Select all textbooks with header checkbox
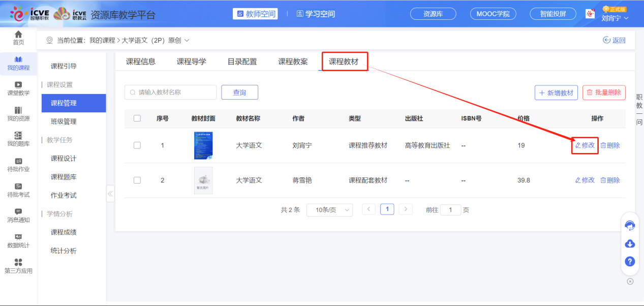This screenshot has height=306, width=644. (x=137, y=118)
